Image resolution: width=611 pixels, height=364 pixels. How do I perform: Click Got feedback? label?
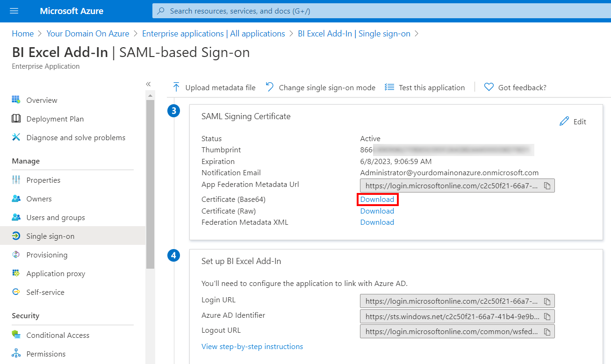pyautogui.click(x=522, y=87)
